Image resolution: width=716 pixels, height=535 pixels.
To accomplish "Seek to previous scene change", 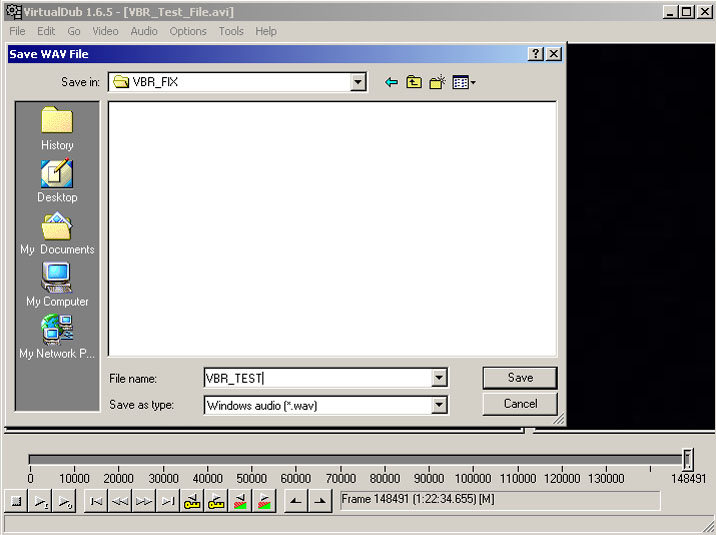I will [x=240, y=501].
